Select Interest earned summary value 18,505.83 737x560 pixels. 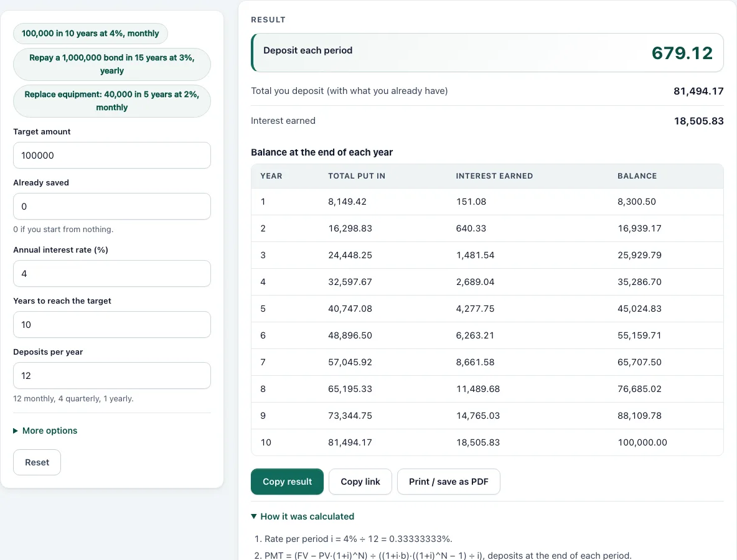point(699,121)
